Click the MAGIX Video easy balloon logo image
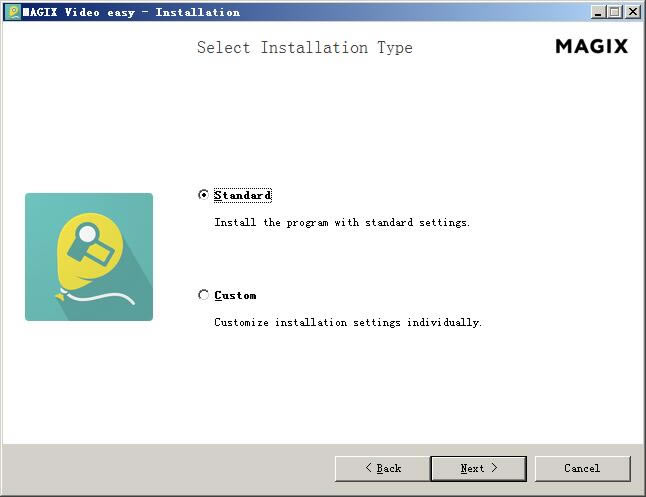Viewport: 646px width, 497px height. (89, 257)
